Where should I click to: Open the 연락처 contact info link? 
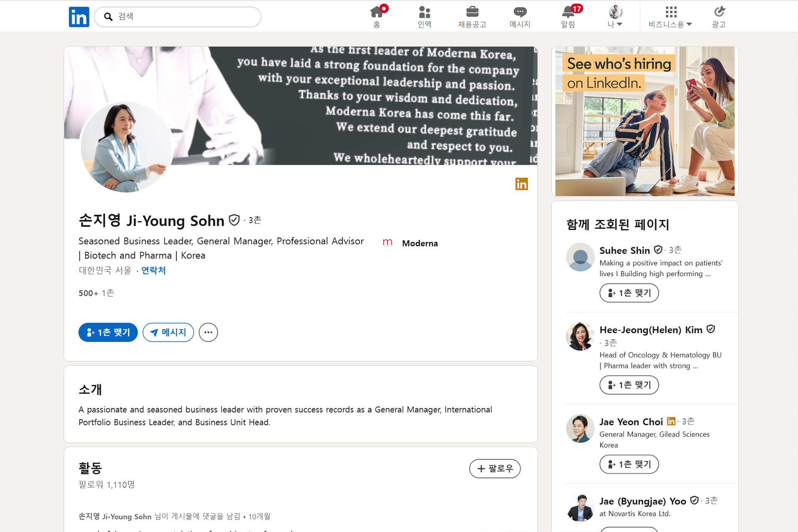coord(153,271)
